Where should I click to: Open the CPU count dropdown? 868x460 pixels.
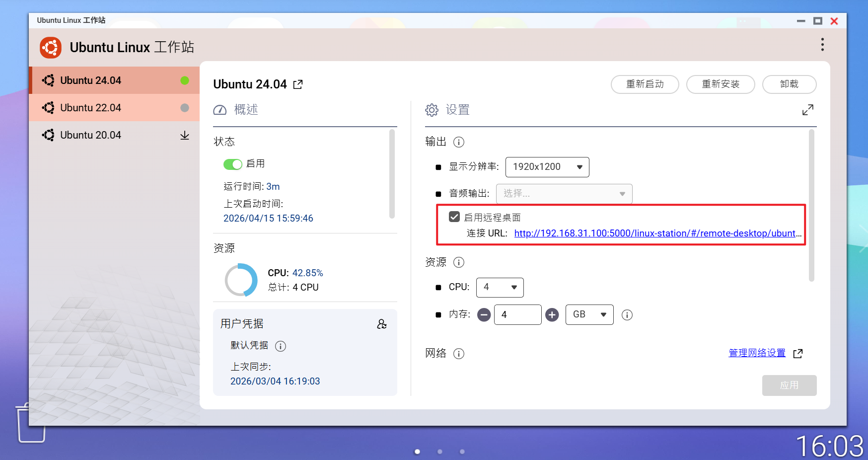pos(500,288)
